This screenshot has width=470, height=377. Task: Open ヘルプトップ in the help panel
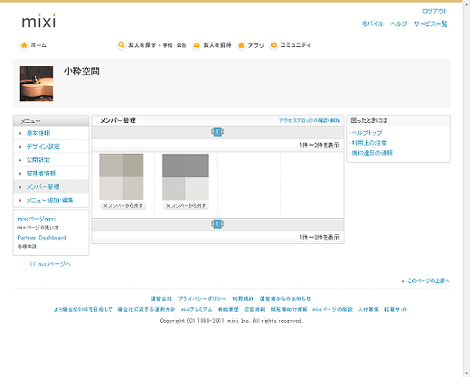point(367,133)
